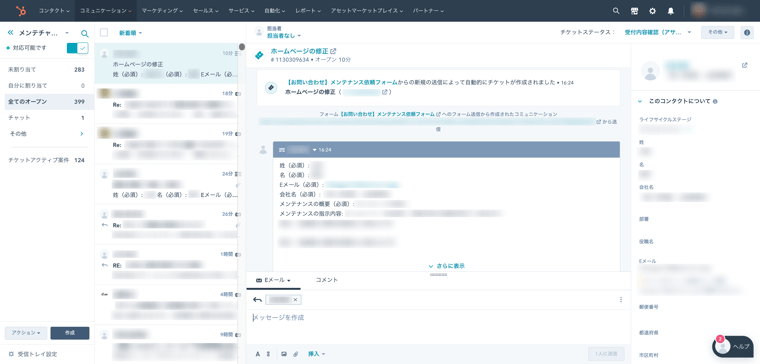The image size is (760, 364).
Task: Click the 1人に送信 send button
Action: [606, 354]
